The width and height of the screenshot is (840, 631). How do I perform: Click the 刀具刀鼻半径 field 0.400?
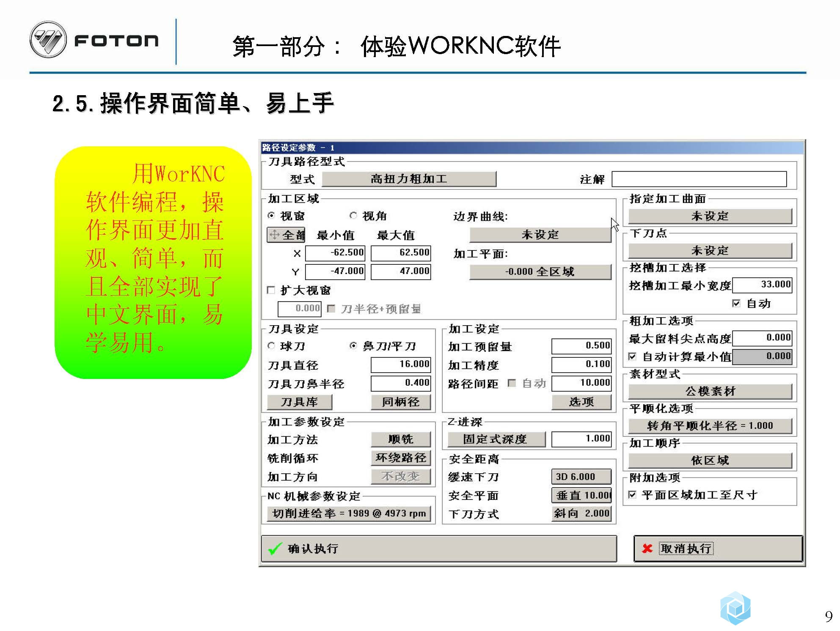(x=401, y=383)
